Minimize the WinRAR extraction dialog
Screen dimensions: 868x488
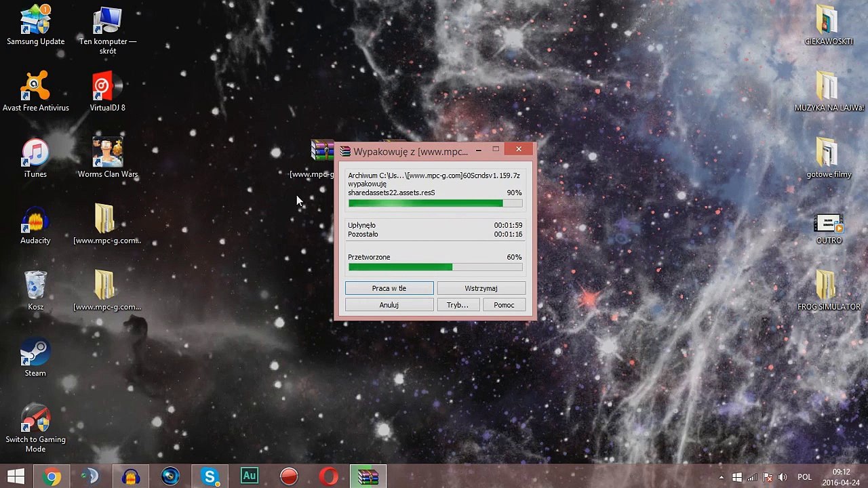pyautogui.click(x=479, y=150)
